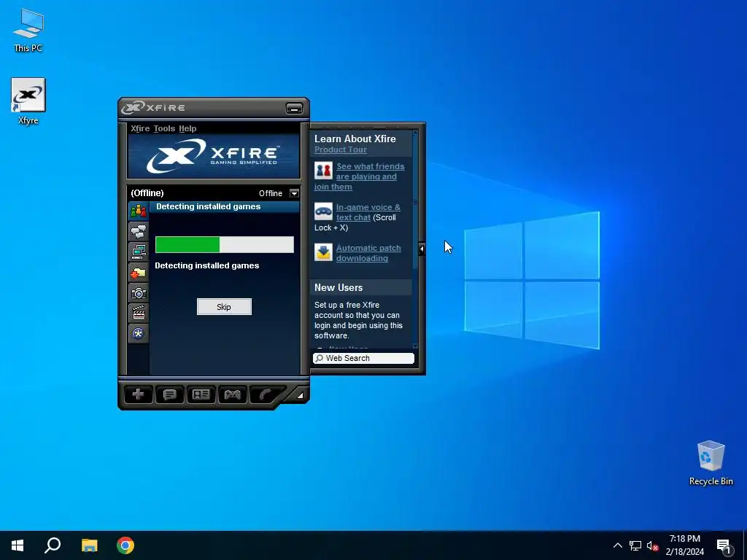Open the Xfire menu
This screenshot has height=560, width=747.
140,128
